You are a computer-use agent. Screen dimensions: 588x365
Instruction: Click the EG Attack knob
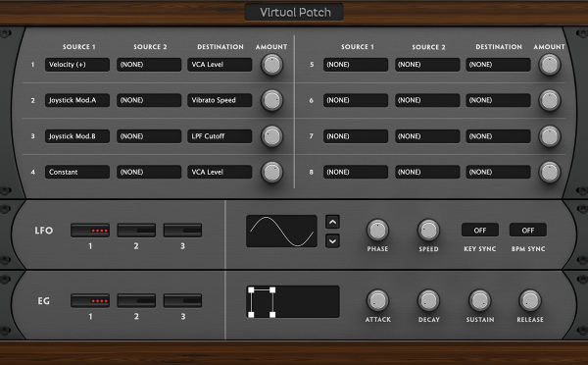tap(377, 300)
